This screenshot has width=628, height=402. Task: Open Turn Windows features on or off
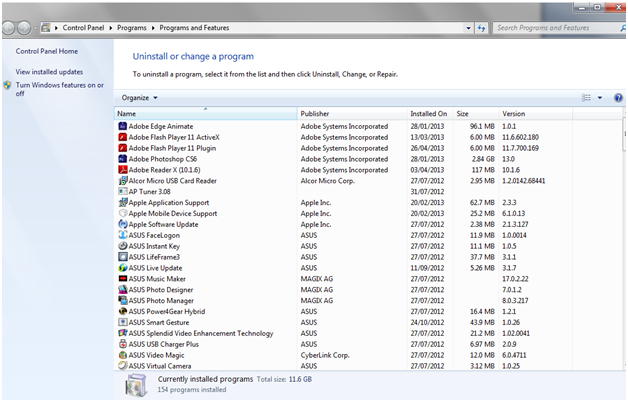(59, 89)
